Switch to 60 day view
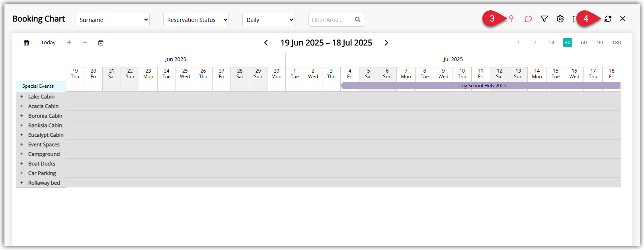Screen dimensions: 644x250 tap(584, 43)
